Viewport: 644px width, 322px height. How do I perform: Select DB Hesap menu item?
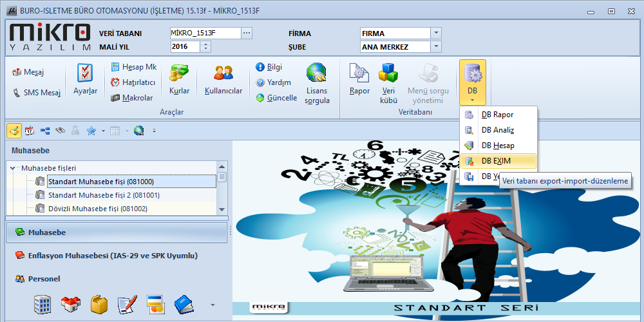498,146
